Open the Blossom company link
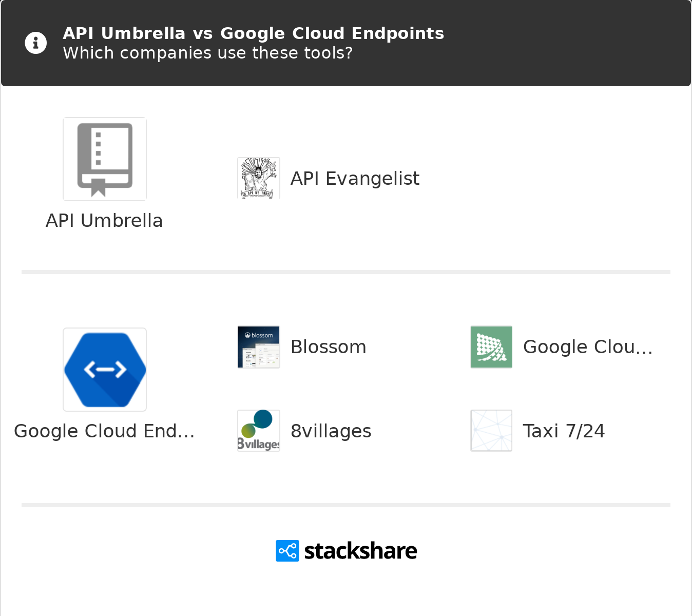The image size is (692, 616). (329, 347)
